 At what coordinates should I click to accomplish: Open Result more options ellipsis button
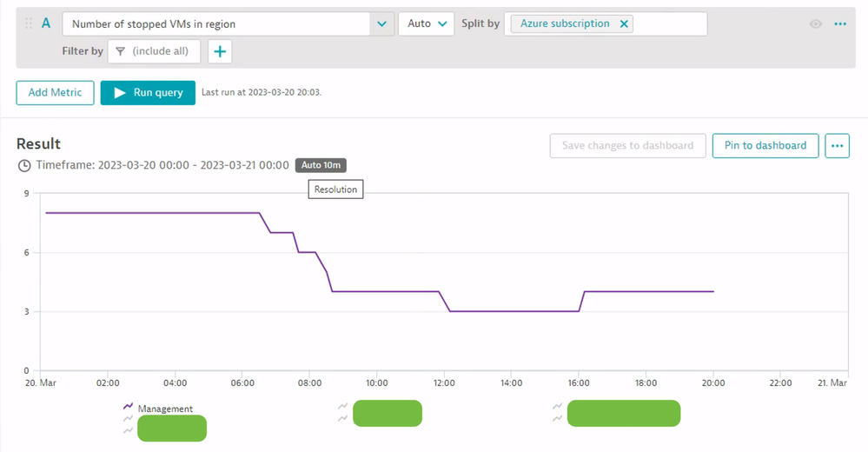coord(837,146)
